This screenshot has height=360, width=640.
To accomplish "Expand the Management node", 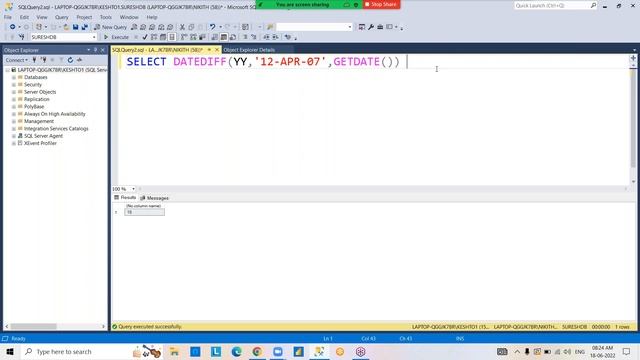I will [14, 121].
